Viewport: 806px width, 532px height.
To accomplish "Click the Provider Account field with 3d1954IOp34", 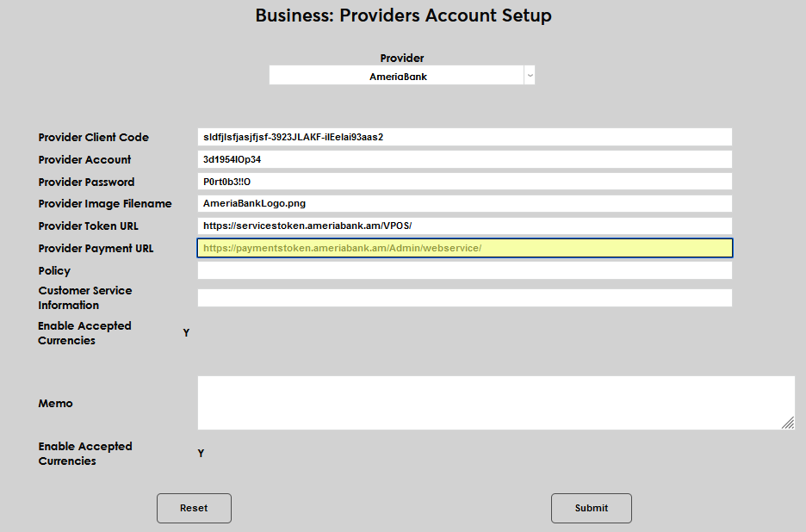I will point(464,159).
